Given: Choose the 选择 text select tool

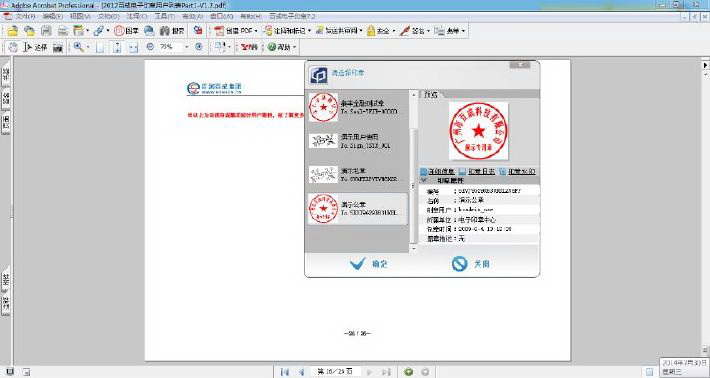Looking at the screenshot, I should tap(35, 47).
